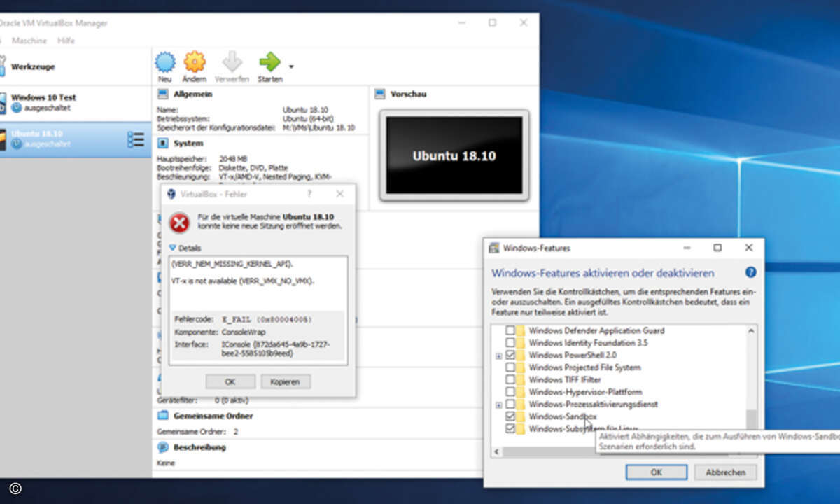Click folder icon beside Windows TIFF IFilter
Viewport: 840px width, 504px height.
click(x=521, y=379)
